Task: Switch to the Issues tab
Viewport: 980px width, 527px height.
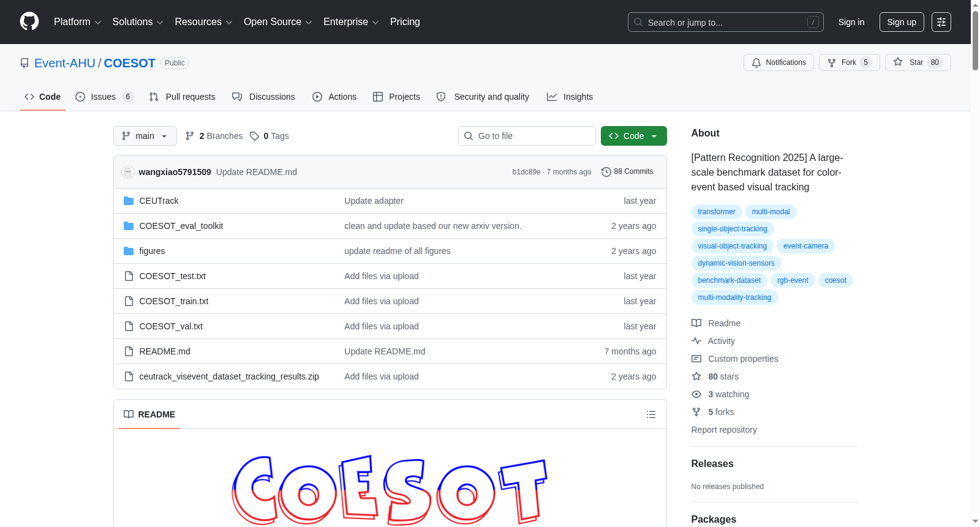Action: (104, 97)
